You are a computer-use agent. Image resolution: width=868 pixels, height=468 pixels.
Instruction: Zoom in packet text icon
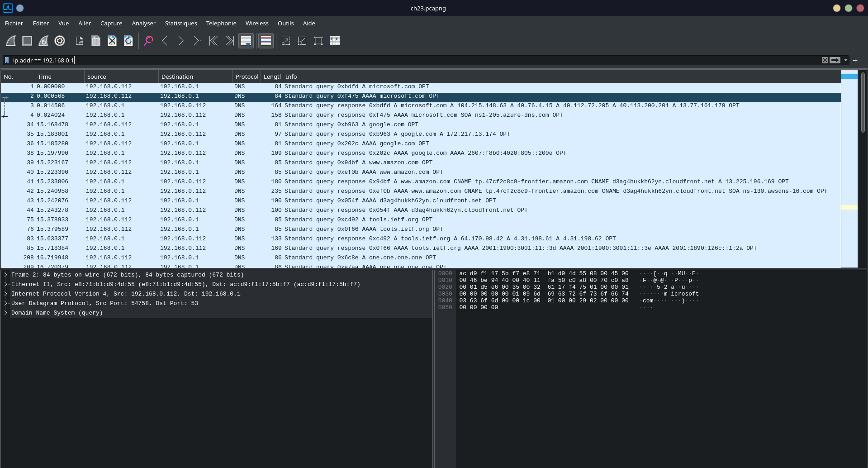click(286, 41)
